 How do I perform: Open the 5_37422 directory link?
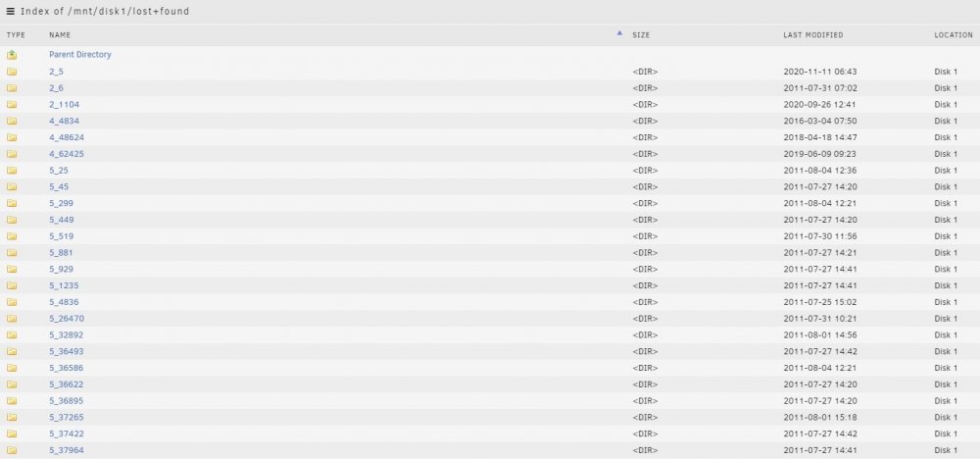67,433
